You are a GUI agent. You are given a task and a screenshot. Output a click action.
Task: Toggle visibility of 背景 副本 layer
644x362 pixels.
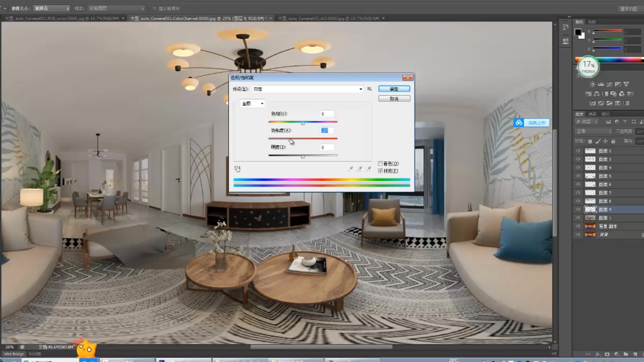tap(578, 226)
